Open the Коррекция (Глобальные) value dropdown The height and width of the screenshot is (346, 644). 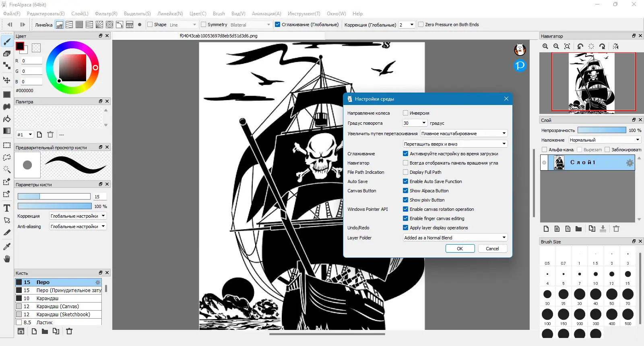pyautogui.click(x=407, y=25)
